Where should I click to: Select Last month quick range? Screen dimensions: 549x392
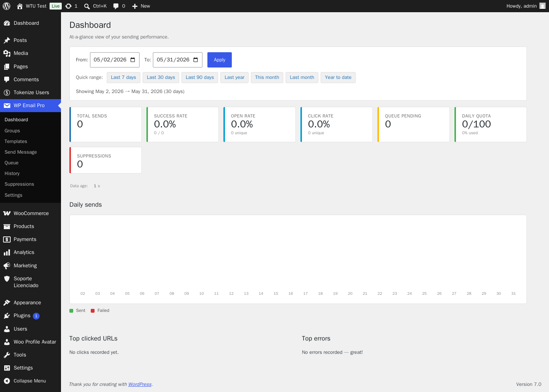click(x=302, y=77)
